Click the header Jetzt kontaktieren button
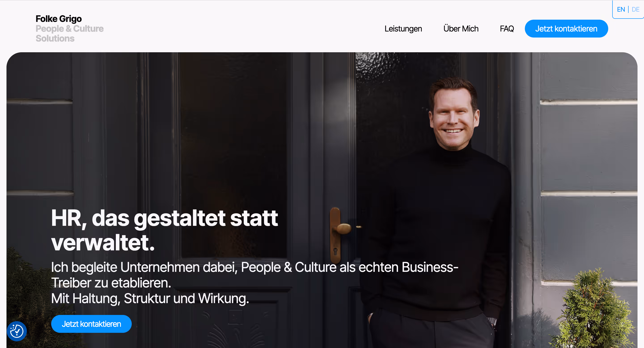 (x=566, y=29)
